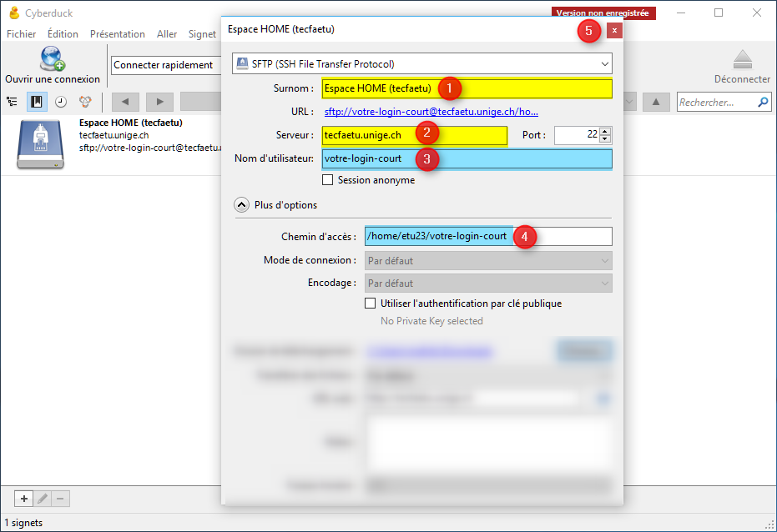Add a new bookmark with plus button
The image size is (777, 532).
[x=23, y=499]
